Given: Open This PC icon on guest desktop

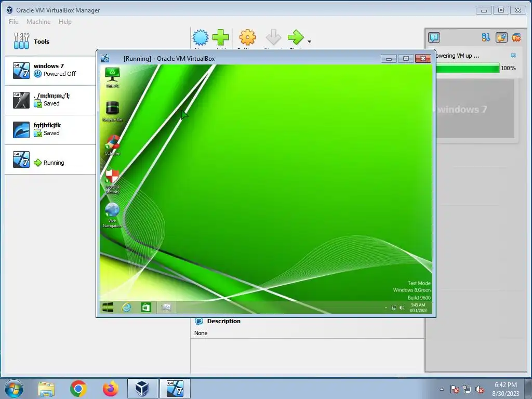Looking at the screenshot, I should tap(112, 78).
